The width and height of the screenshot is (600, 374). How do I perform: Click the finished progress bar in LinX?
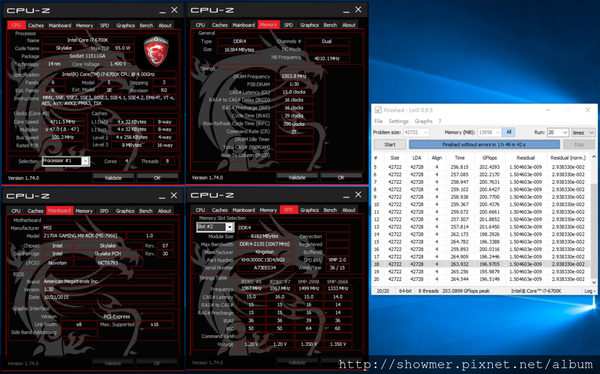pos(484,145)
